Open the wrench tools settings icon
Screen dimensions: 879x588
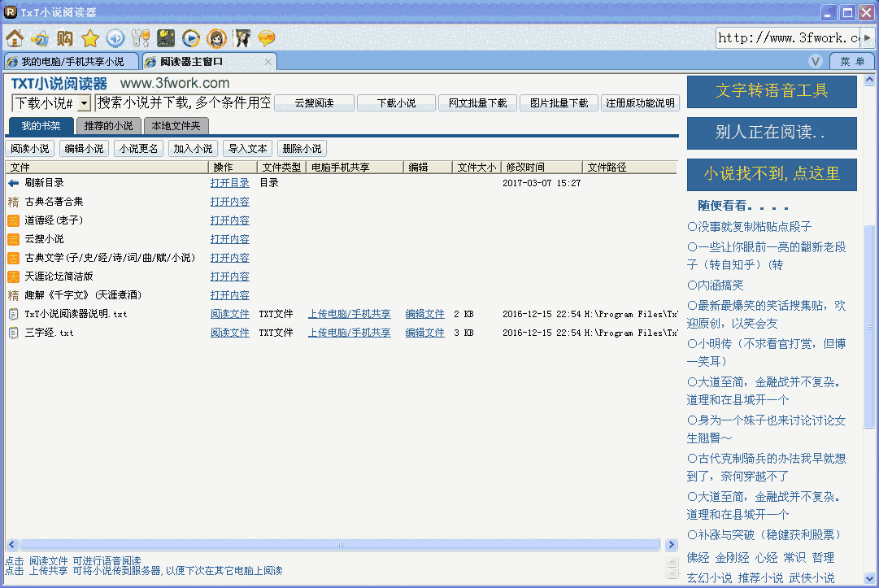tap(141, 37)
